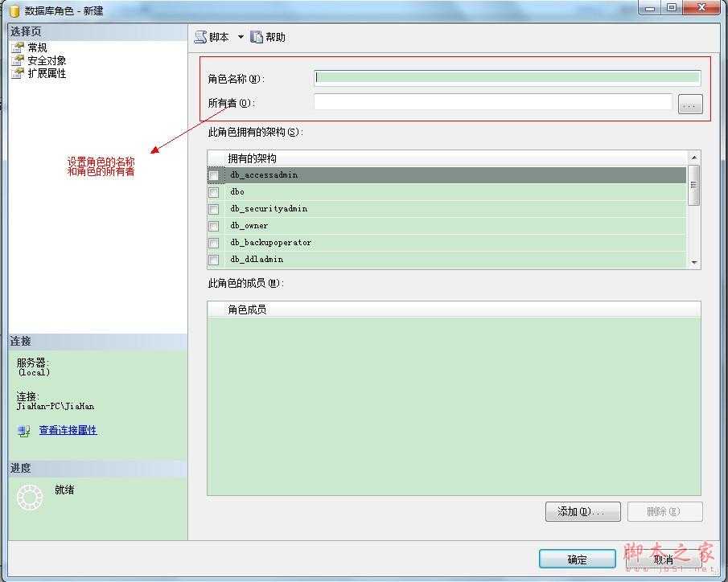Click the db_accessadmin row text
This screenshot has width=728, height=582.
(x=264, y=175)
